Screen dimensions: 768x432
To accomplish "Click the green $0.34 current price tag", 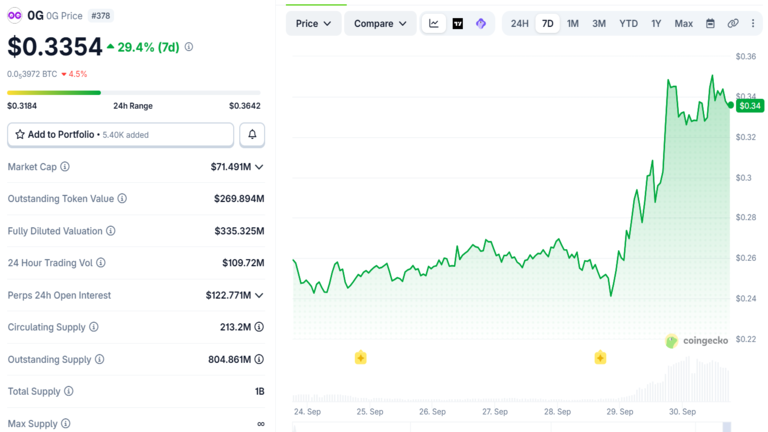I will [750, 106].
